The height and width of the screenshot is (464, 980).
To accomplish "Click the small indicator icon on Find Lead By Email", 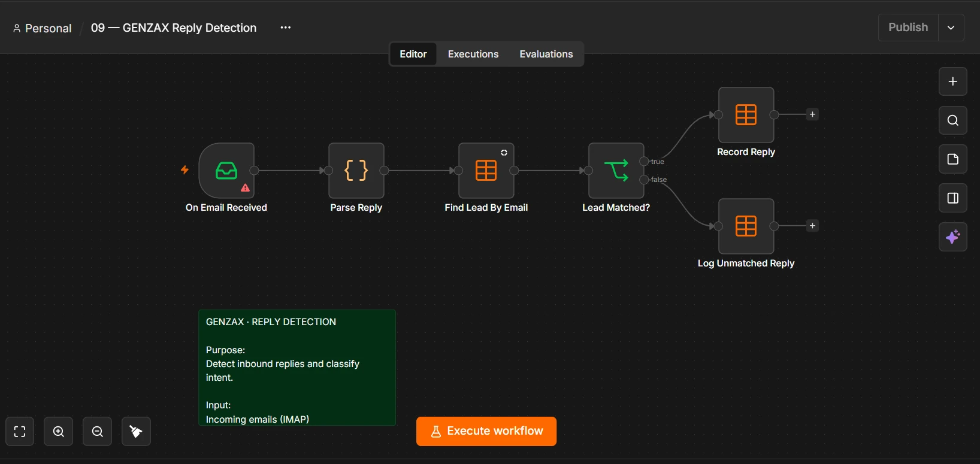I will (504, 153).
